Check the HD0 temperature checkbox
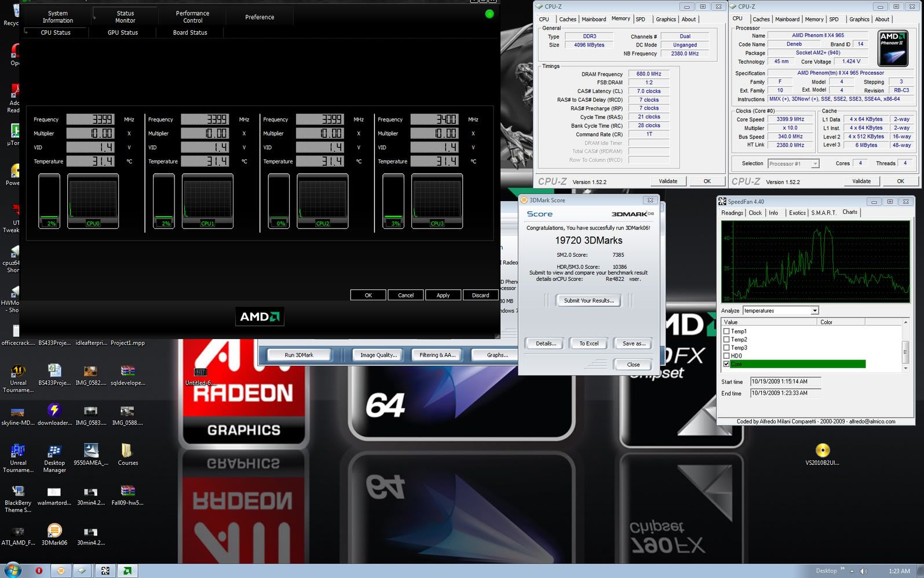 click(726, 356)
